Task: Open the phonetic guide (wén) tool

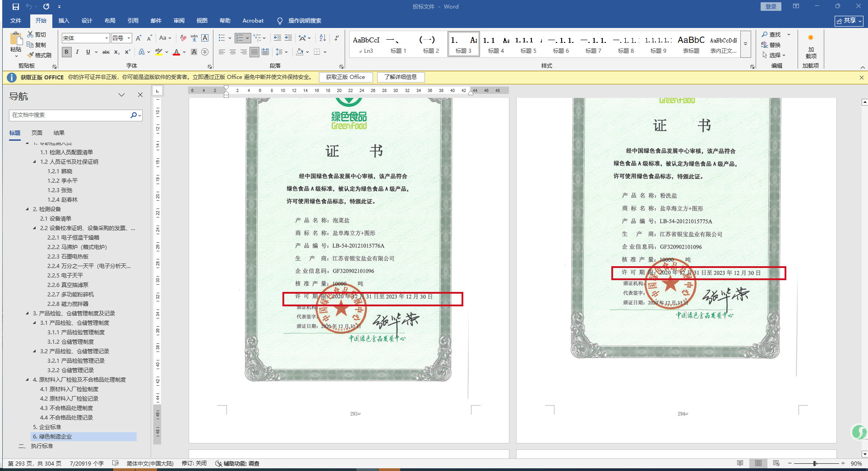Action: coord(194,38)
